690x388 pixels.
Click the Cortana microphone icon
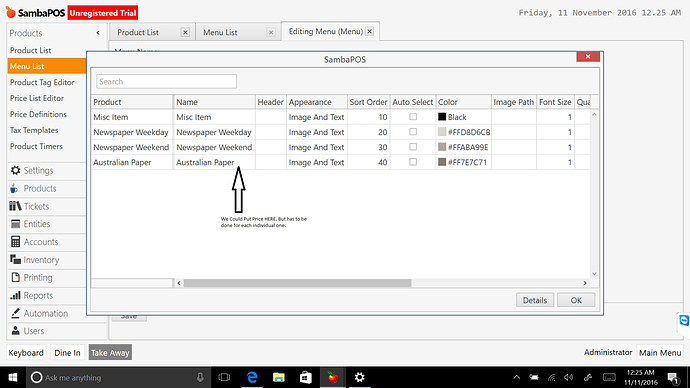tap(200, 377)
